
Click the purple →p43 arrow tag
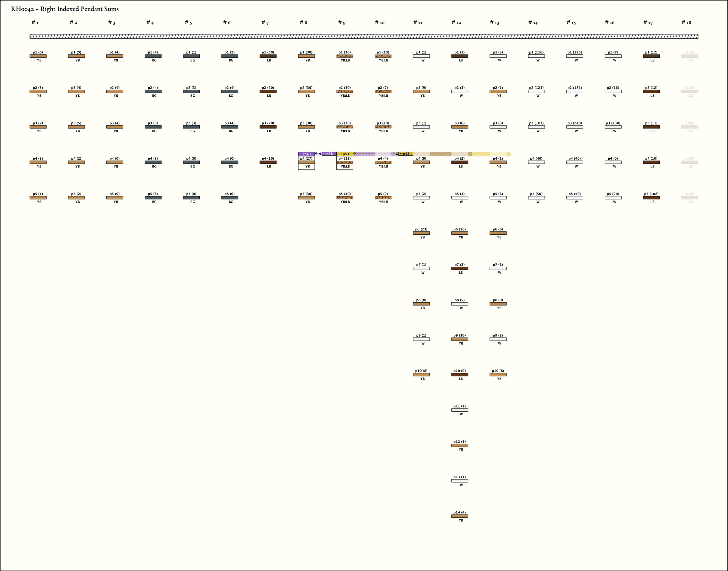(306, 154)
